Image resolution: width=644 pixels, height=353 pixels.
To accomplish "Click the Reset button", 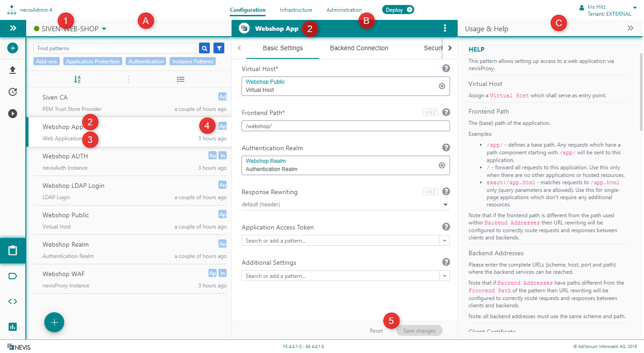I will [376, 331].
